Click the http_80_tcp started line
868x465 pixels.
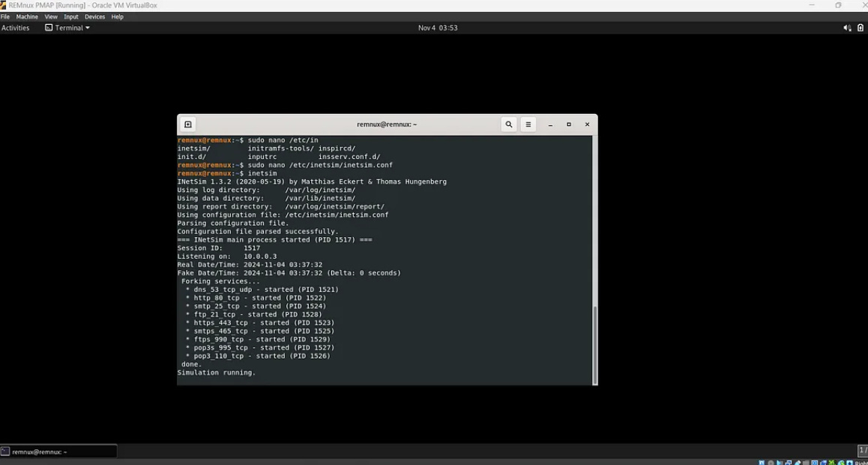(x=256, y=298)
